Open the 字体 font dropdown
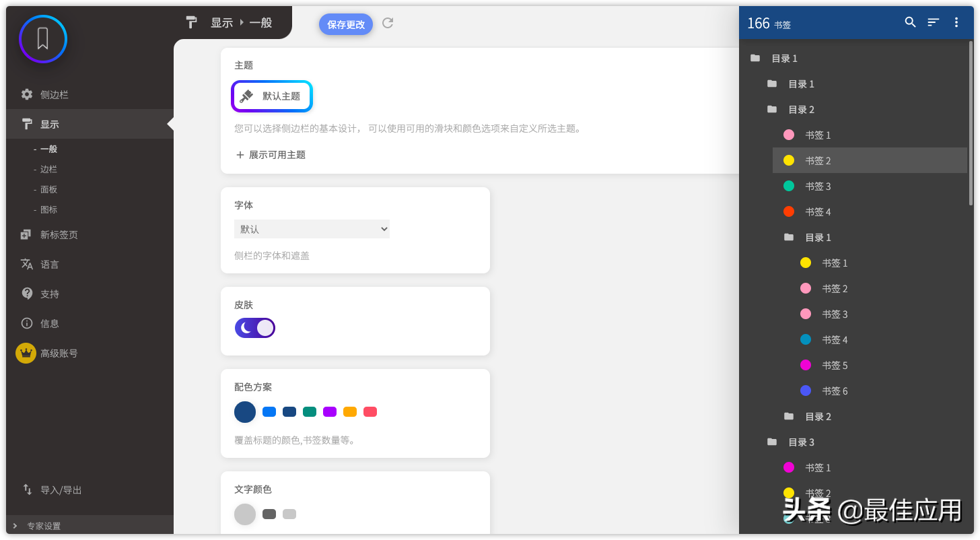The width and height of the screenshot is (980, 540). (312, 229)
